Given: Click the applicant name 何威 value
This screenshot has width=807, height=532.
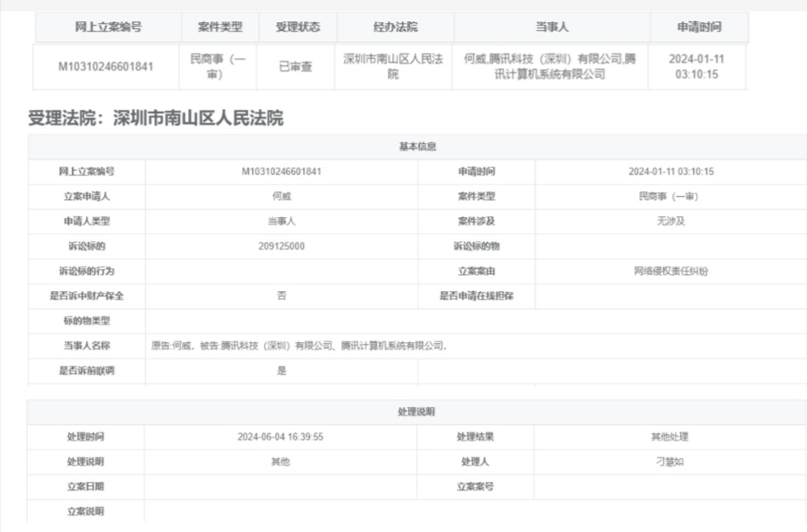Looking at the screenshot, I should click(x=282, y=197).
